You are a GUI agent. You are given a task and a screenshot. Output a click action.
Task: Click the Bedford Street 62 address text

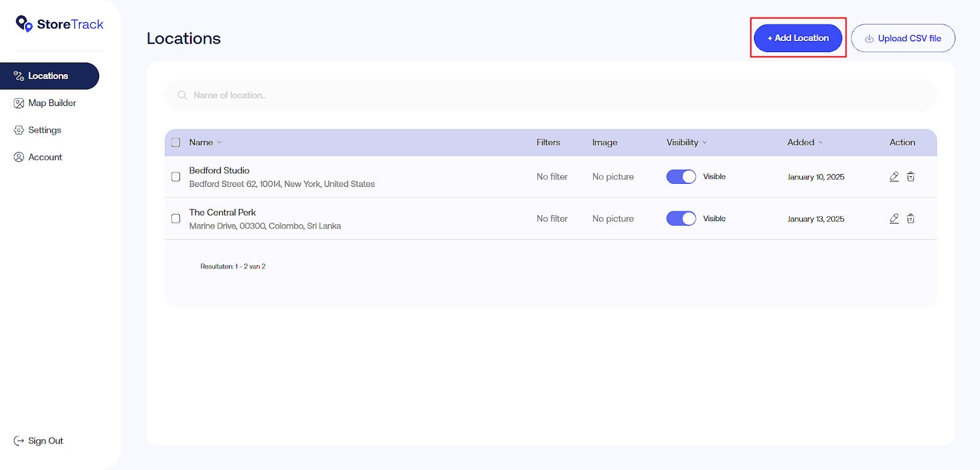pyautogui.click(x=282, y=184)
